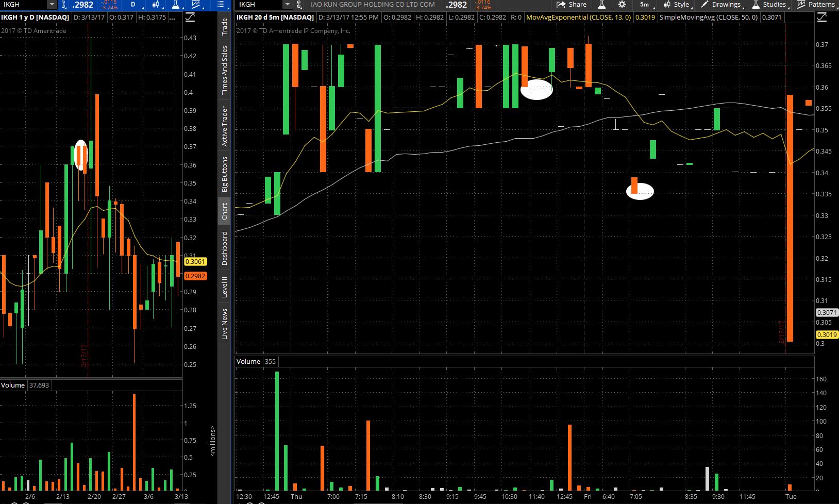The height and width of the screenshot is (504, 839).
Task: Click the '0.3071' SimpleMovingAvg header value
Action: tap(771, 17)
